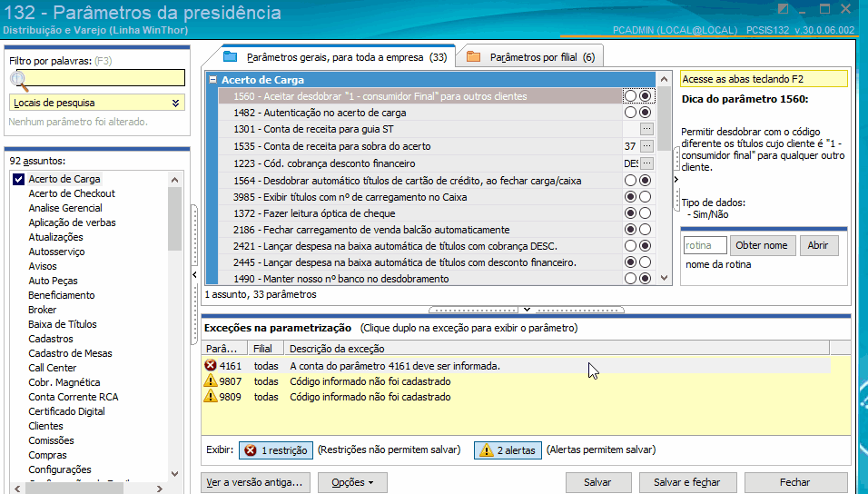Click the rotina input field
Screen dimensions: 868x494
[705, 245]
